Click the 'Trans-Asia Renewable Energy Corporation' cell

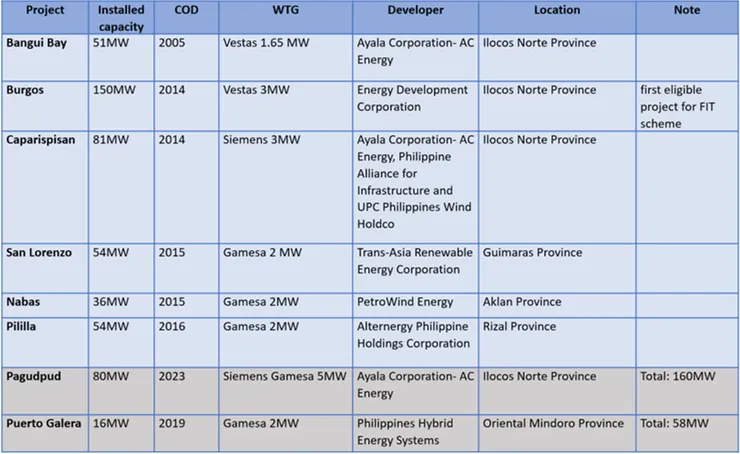pyautogui.click(x=415, y=268)
